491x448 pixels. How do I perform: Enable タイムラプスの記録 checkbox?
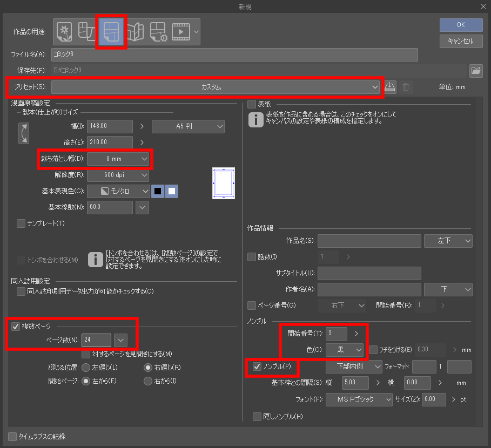point(12,437)
